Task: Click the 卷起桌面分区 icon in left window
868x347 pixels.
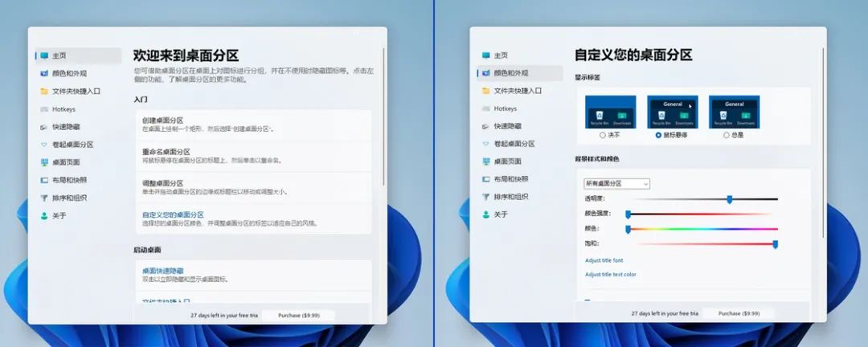Action: coord(43,145)
